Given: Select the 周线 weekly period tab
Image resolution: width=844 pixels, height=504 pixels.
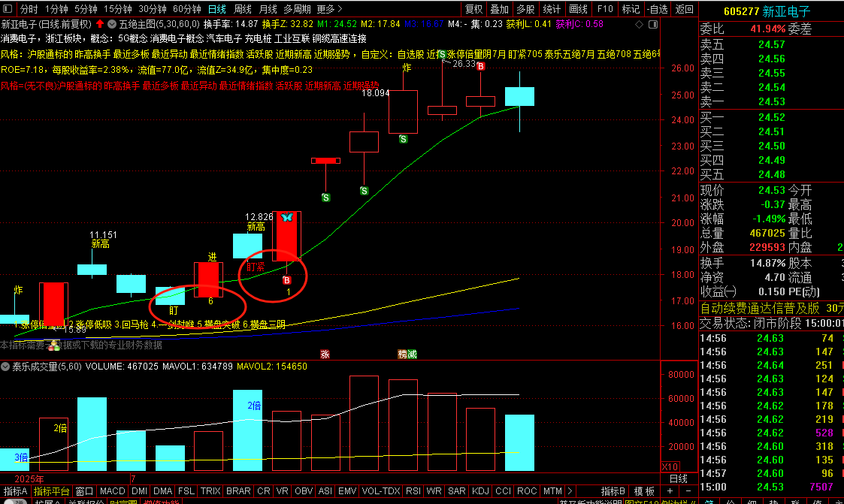Looking at the screenshot, I should tap(243, 9).
